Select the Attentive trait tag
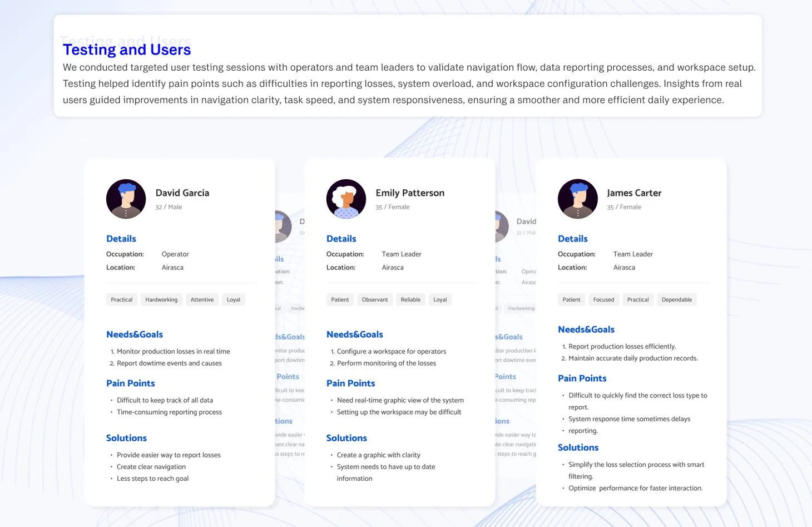Image resolution: width=812 pixels, height=527 pixels. (x=202, y=299)
